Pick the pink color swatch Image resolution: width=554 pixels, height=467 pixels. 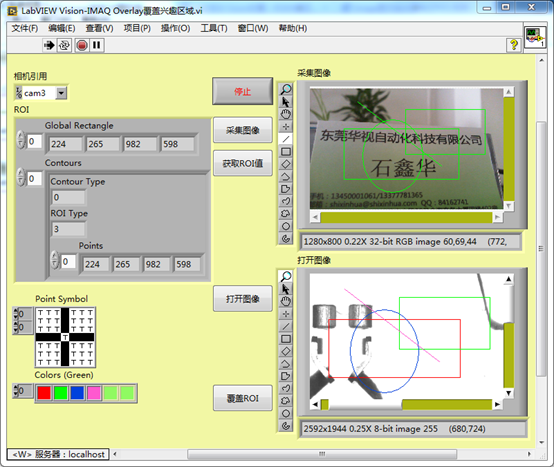pyautogui.click(x=94, y=393)
